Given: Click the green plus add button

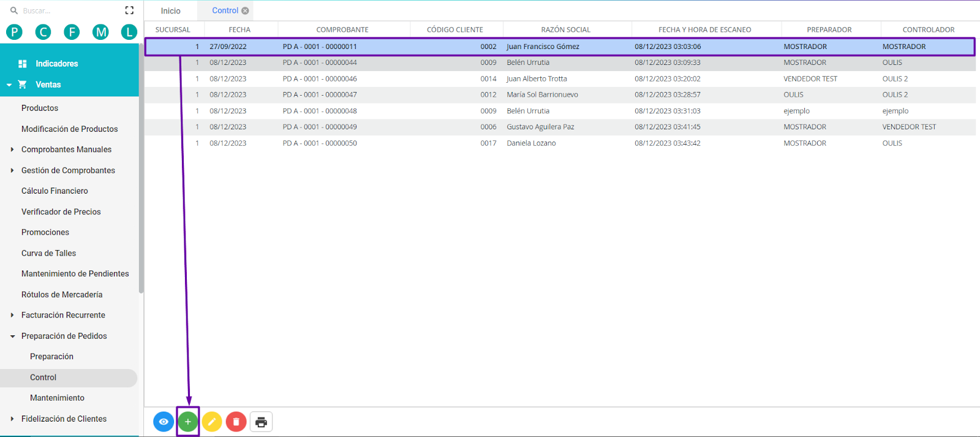Looking at the screenshot, I should [x=188, y=422].
